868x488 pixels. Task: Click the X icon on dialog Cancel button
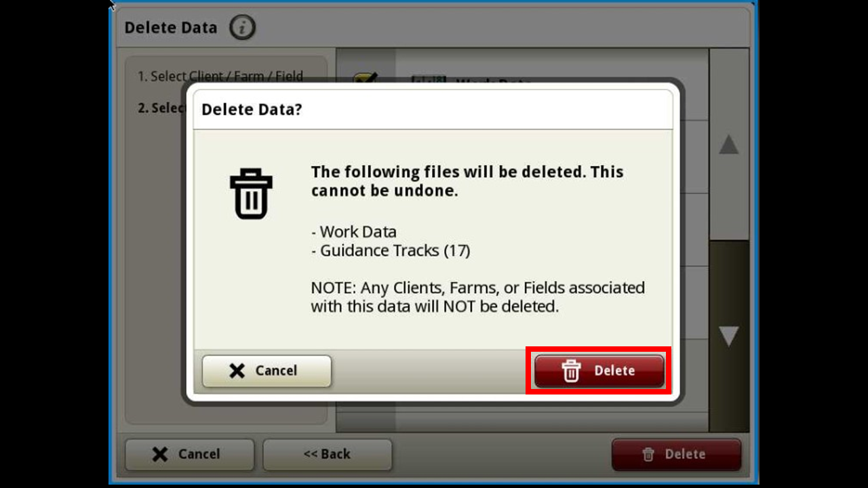tap(237, 371)
